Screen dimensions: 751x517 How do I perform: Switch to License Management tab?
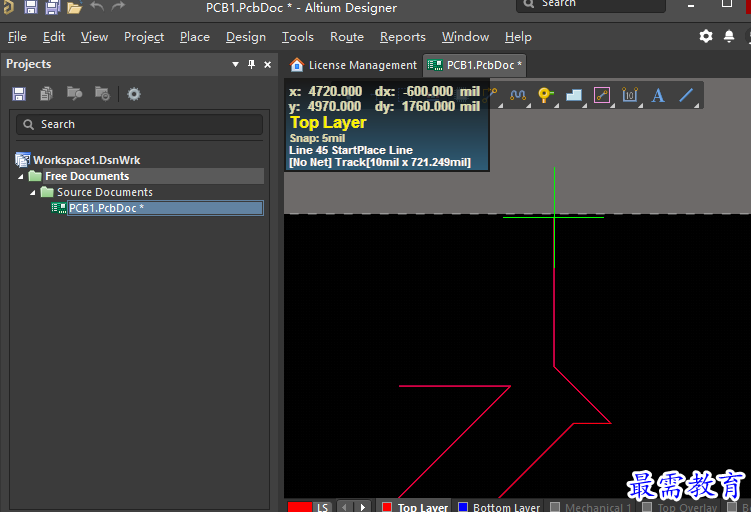[x=353, y=65]
